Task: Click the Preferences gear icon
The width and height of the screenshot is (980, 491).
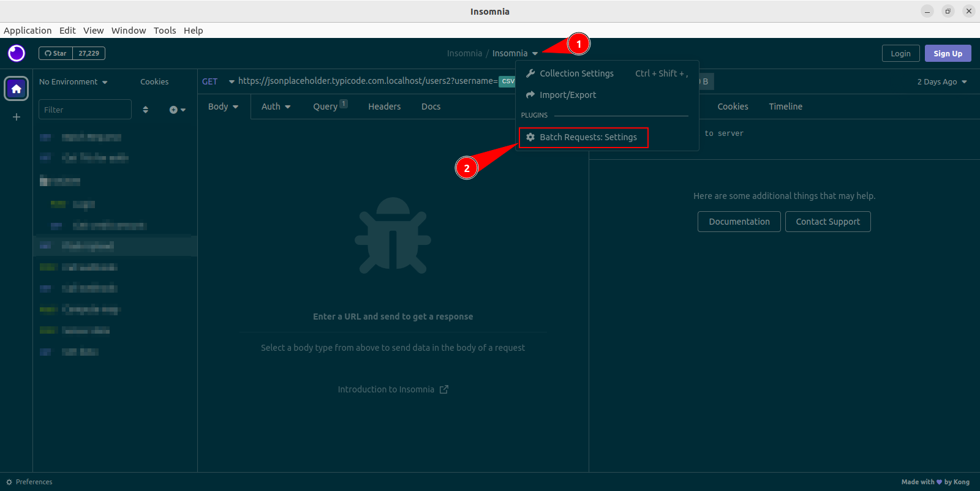Action: pyautogui.click(x=9, y=482)
